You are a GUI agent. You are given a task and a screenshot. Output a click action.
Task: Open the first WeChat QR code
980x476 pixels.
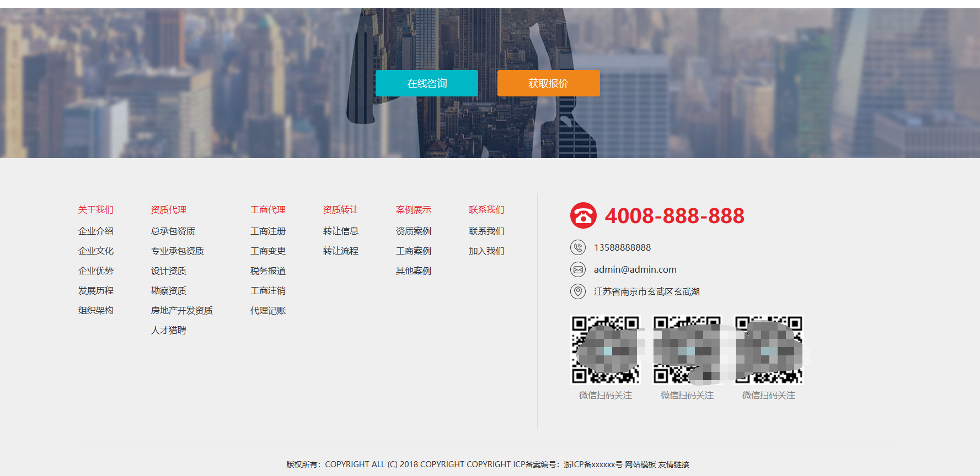605,350
